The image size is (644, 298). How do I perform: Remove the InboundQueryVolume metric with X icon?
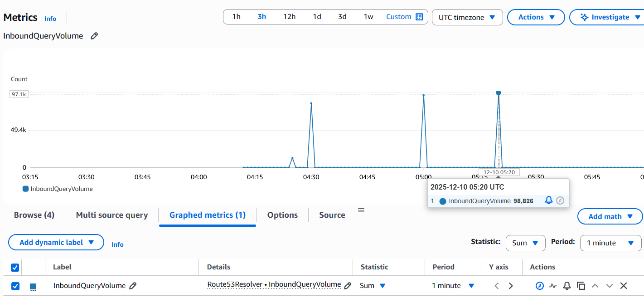(x=624, y=286)
